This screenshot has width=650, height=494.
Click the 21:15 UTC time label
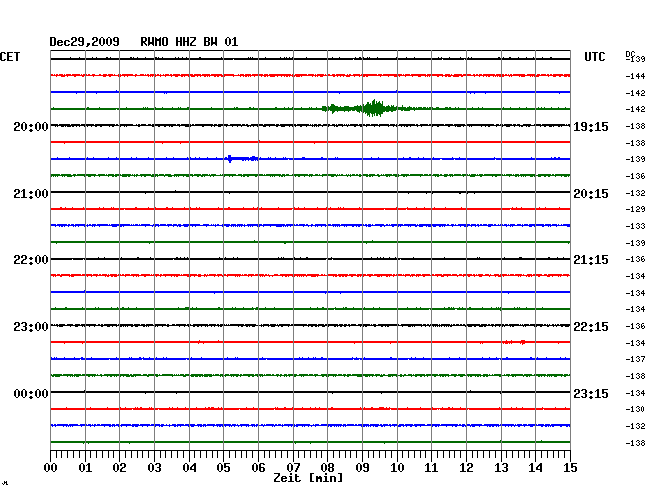(591, 260)
